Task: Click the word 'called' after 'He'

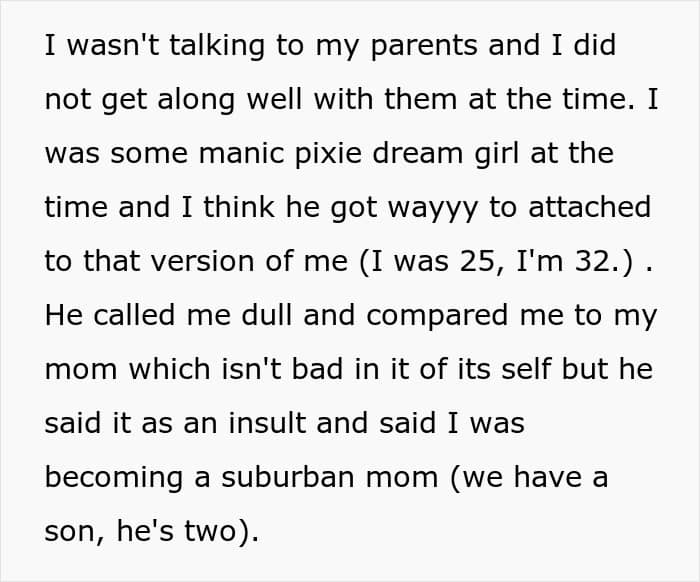Action: (x=134, y=315)
